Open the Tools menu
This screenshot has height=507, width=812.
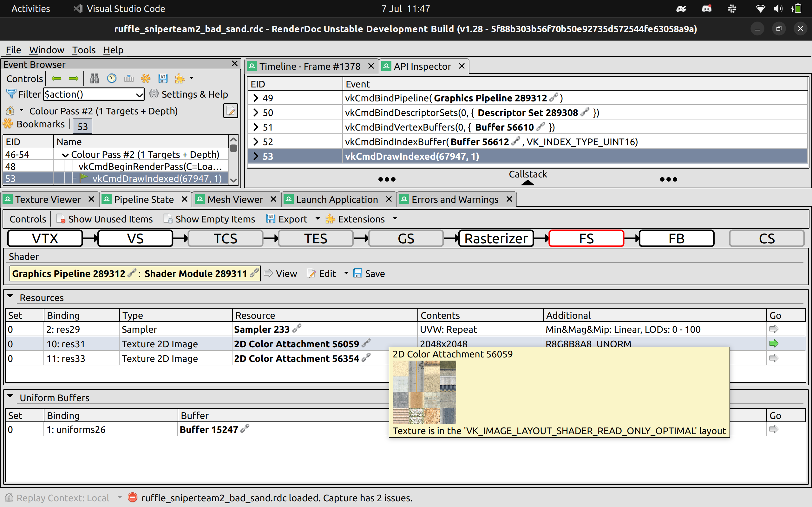pyautogui.click(x=83, y=50)
